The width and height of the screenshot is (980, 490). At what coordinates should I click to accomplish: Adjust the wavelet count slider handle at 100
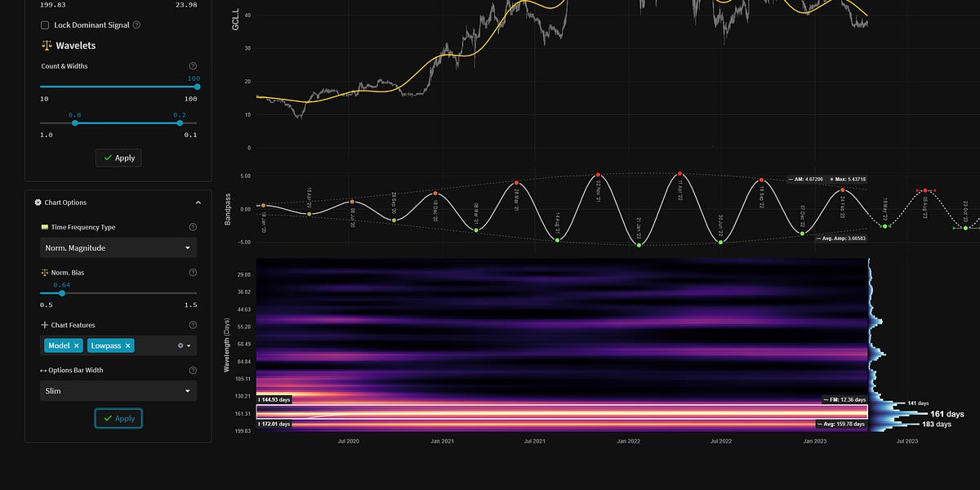pos(197,86)
